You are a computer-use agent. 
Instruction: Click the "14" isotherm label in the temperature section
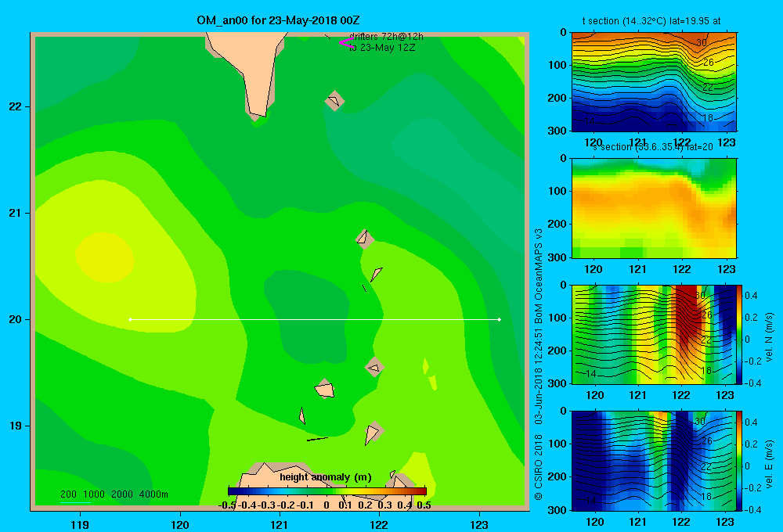coord(590,121)
